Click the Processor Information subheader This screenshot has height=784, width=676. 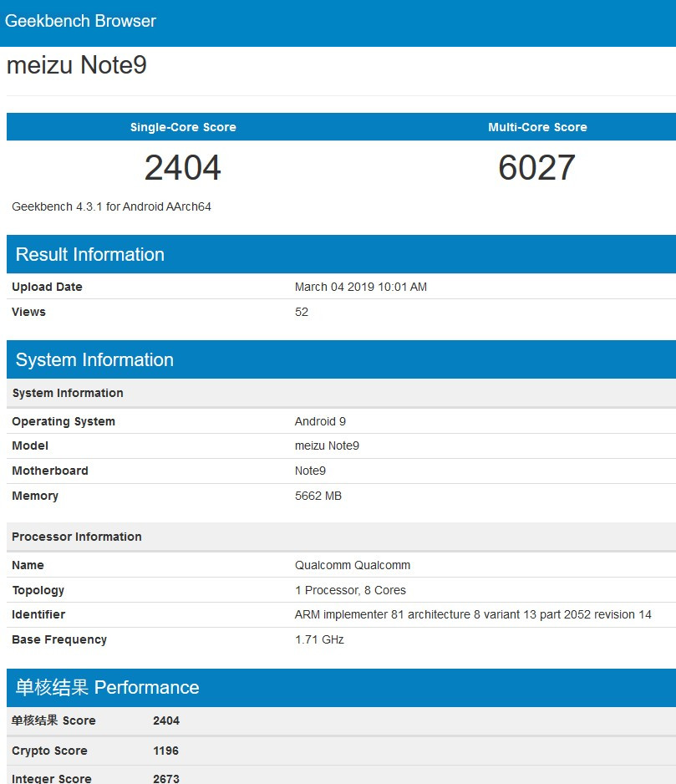[341, 537]
